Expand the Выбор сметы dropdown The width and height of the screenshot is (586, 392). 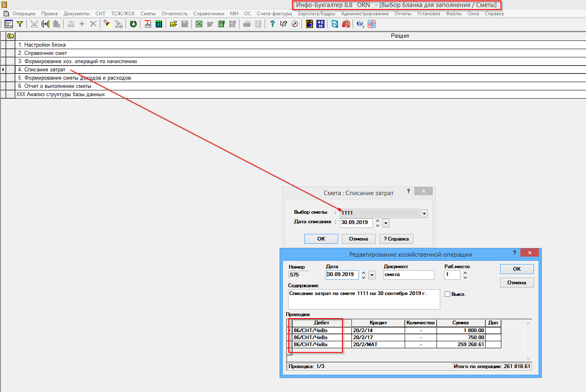pyautogui.click(x=424, y=214)
